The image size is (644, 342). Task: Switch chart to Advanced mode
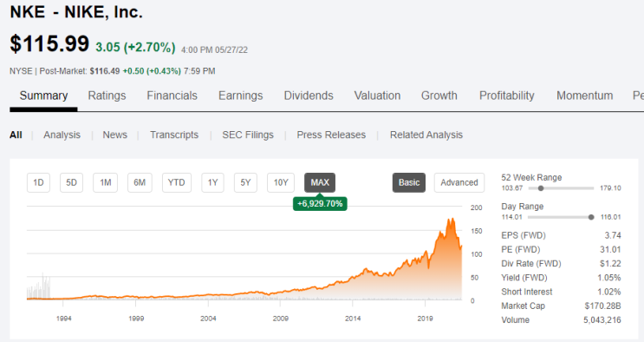(459, 183)
